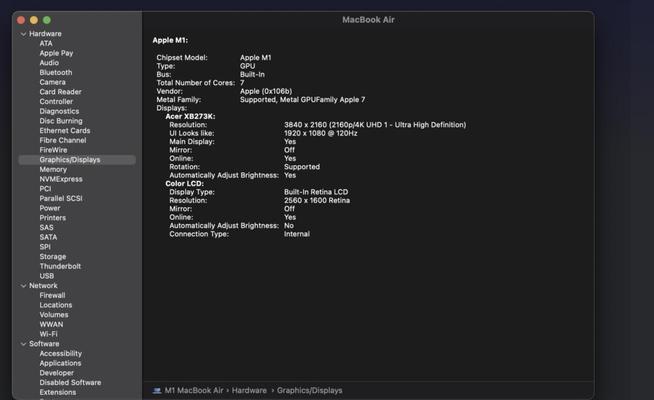654x400 pixels.
Task: Select Fibre Channel entry
Action: tap(63, 140)
